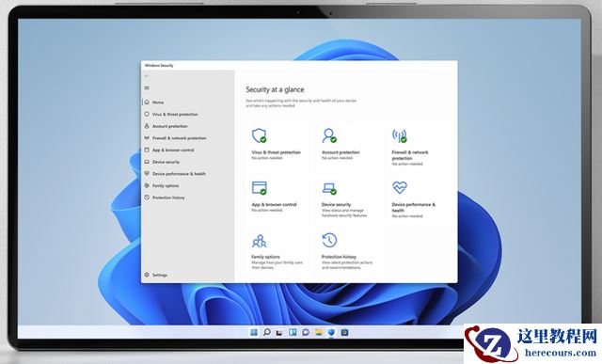Open taskbar Search magnifier
This screenshot has width=602, height=364.
tap(266, 332)
